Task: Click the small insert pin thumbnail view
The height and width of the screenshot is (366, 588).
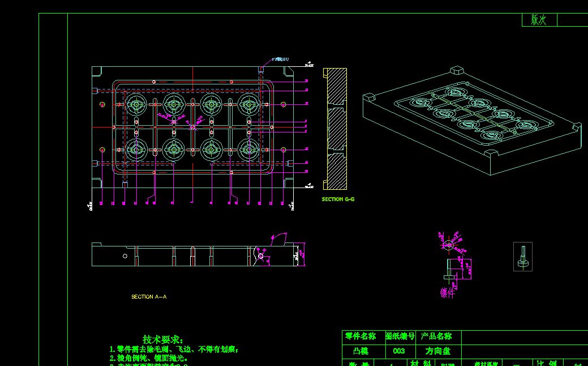Action: pyautogui.click(x=523, y=257)
